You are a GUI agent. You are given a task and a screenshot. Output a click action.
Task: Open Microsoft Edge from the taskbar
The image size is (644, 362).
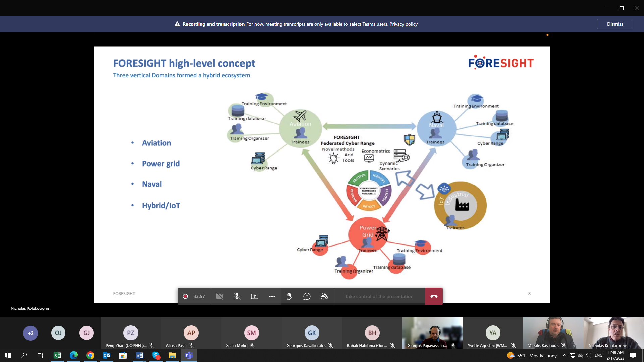[x=74, y=355]
